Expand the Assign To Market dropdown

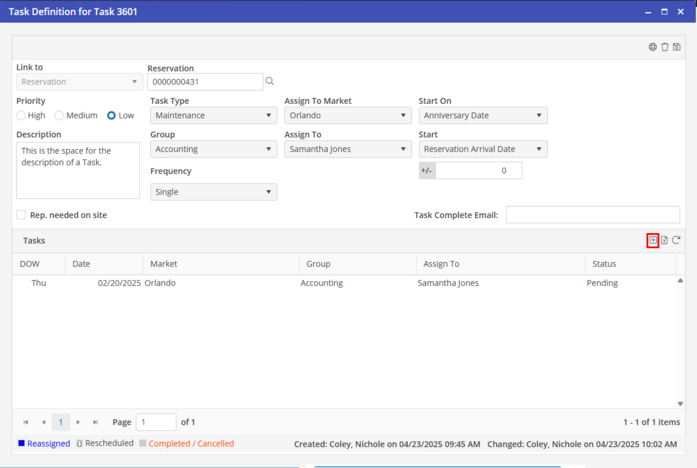pos(347,116)
